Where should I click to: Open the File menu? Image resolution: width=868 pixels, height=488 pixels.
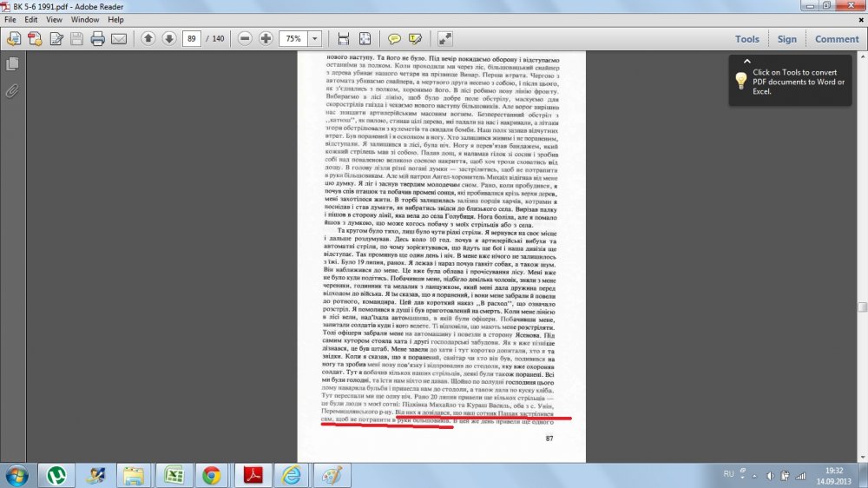point(10,19)
